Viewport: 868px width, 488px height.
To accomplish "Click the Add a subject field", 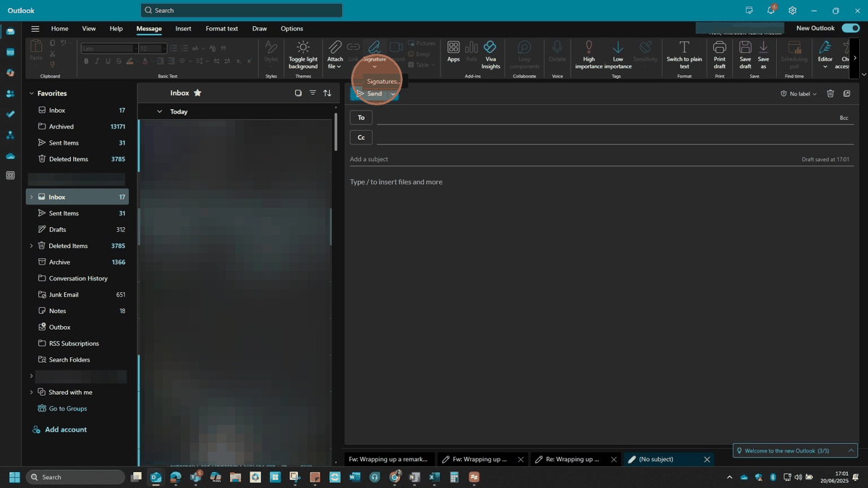I will (x=571, y=159).
